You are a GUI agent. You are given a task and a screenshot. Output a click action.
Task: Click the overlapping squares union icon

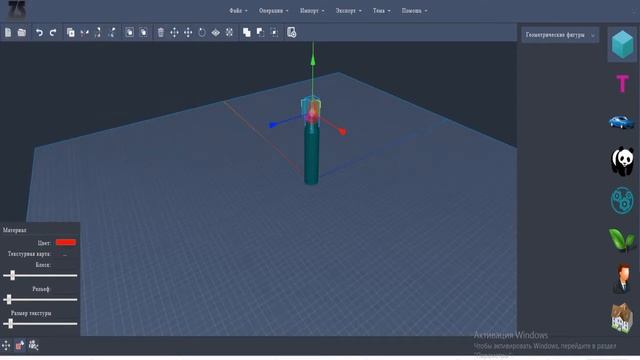point(247,32)
